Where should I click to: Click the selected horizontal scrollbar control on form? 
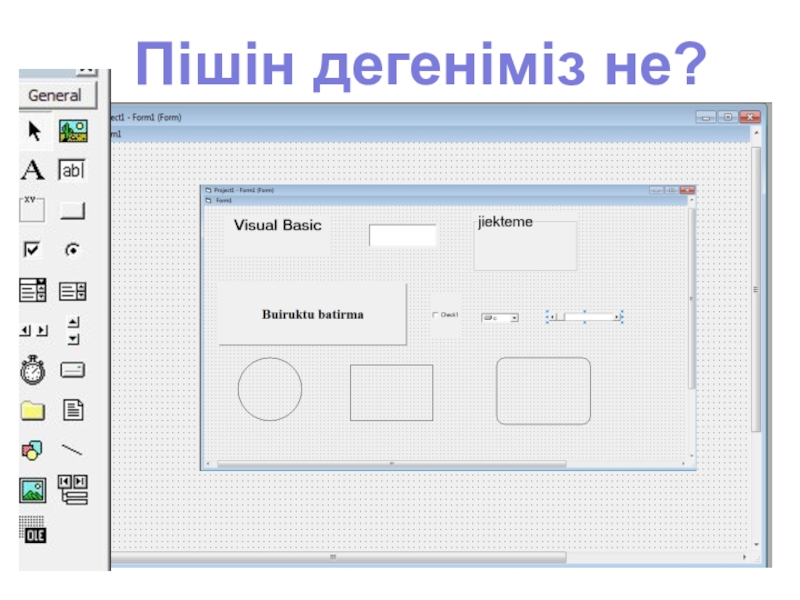[x=585, y=317]
